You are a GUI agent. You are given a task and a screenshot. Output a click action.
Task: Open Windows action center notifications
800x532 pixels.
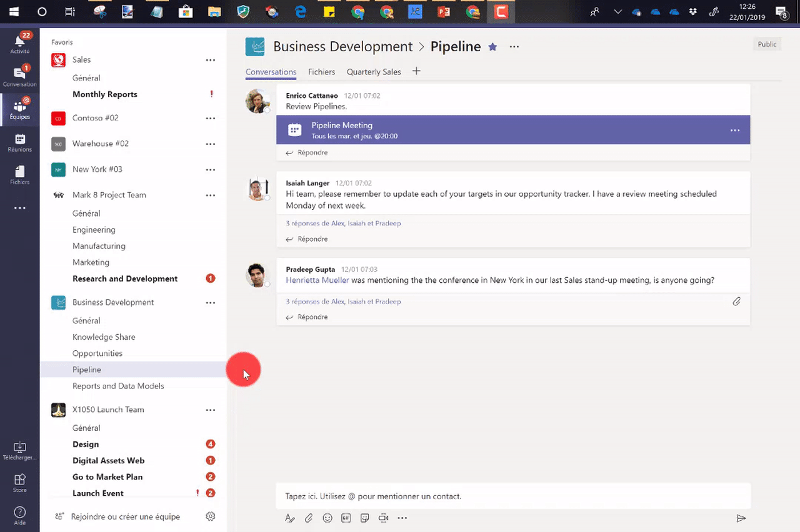781,11
